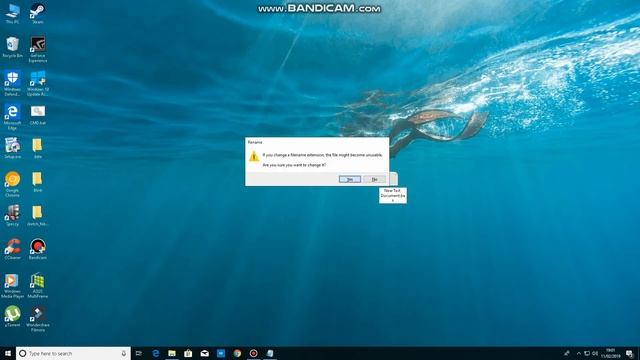Select Setup.exe on the desktop
Screen dimensions: 640x360
tap(12, 148)
